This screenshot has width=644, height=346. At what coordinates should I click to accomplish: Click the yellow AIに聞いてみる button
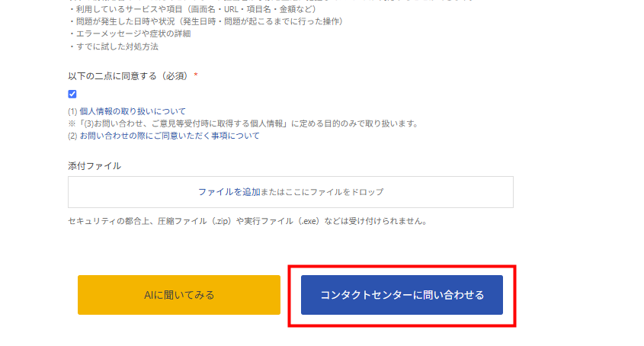pos(179,295)
